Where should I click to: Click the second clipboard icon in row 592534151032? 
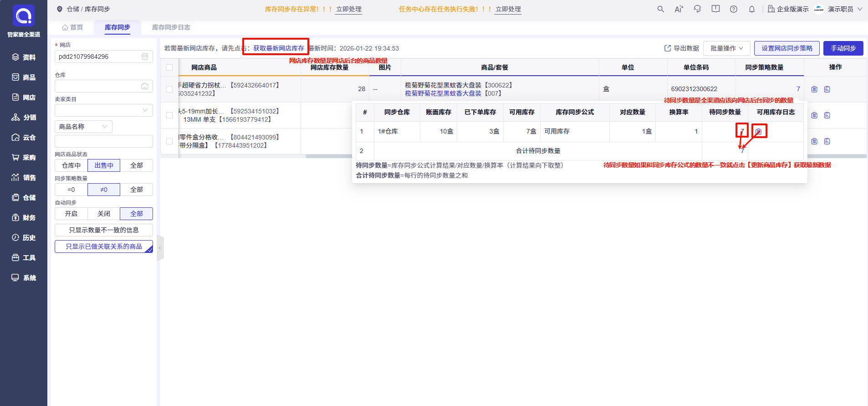[827, 115]
